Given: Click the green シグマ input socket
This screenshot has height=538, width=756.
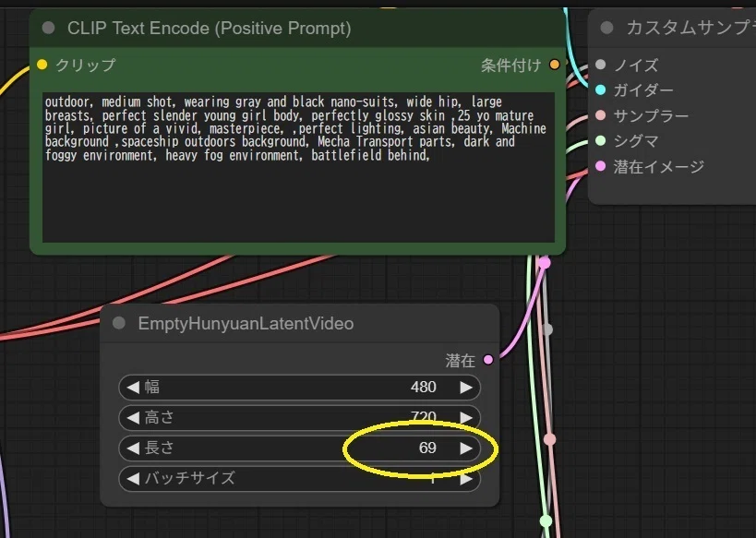Looking at the screenshot, I should pyautogui.click(x=600, y=140).
